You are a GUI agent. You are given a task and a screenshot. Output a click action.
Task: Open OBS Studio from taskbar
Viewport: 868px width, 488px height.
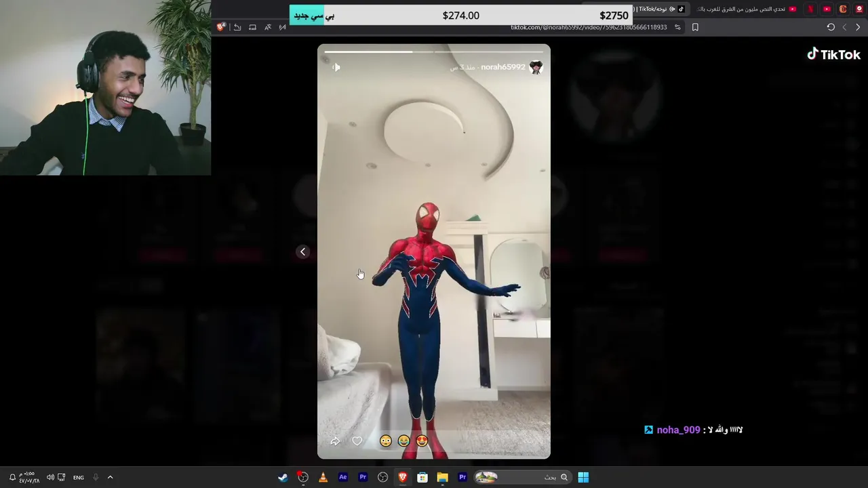[382, 477]
